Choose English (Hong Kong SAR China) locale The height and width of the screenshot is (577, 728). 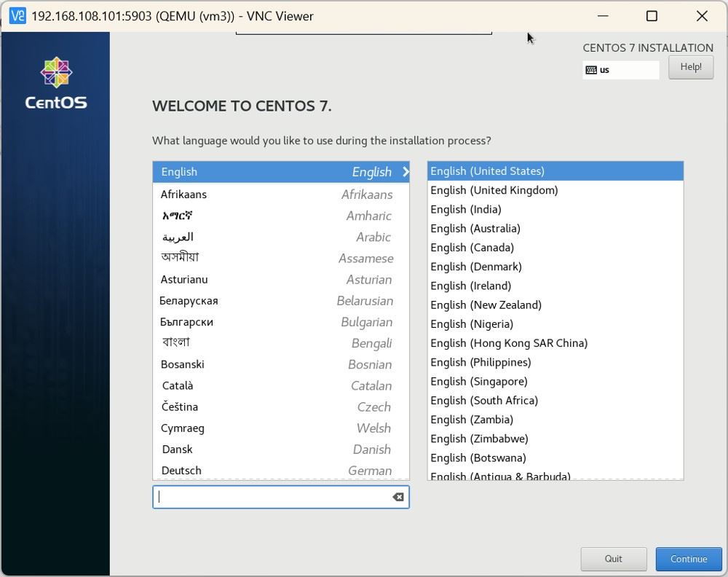coord(555,343)
